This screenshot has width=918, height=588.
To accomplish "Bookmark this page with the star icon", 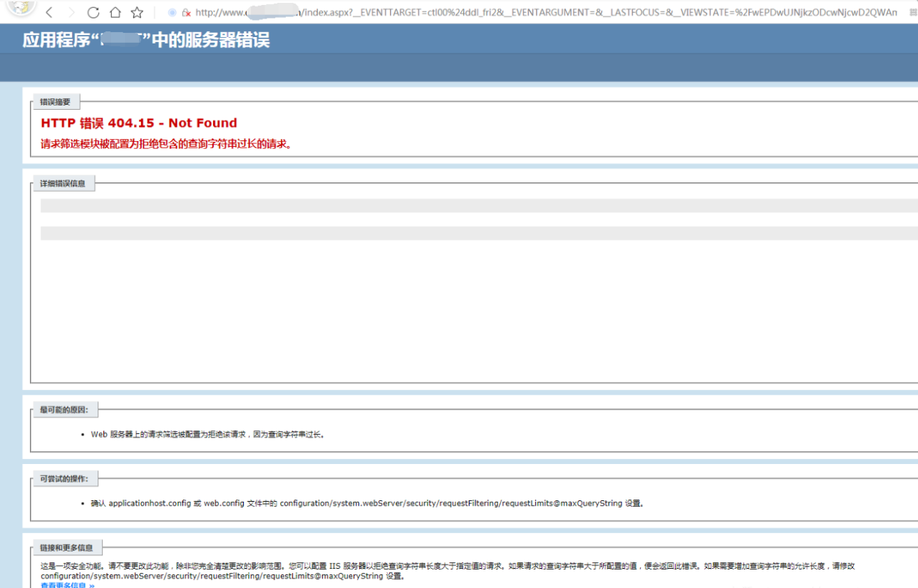I will click(137, 12).
